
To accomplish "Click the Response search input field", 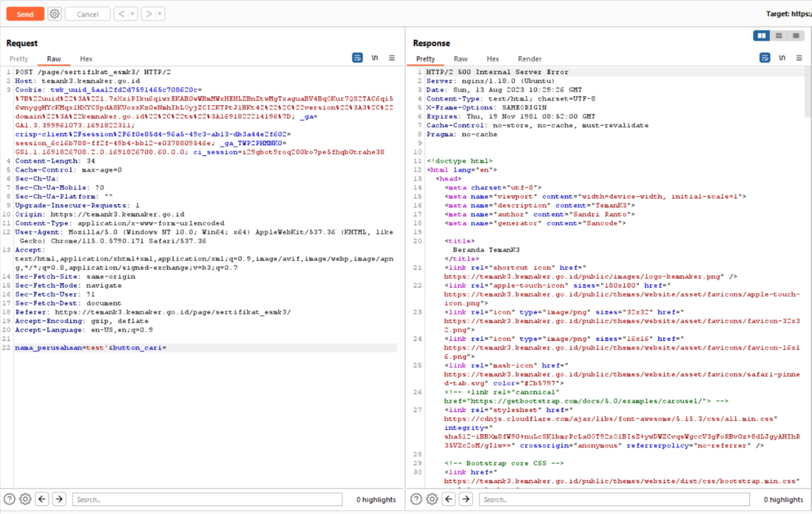I will [614, 499].
